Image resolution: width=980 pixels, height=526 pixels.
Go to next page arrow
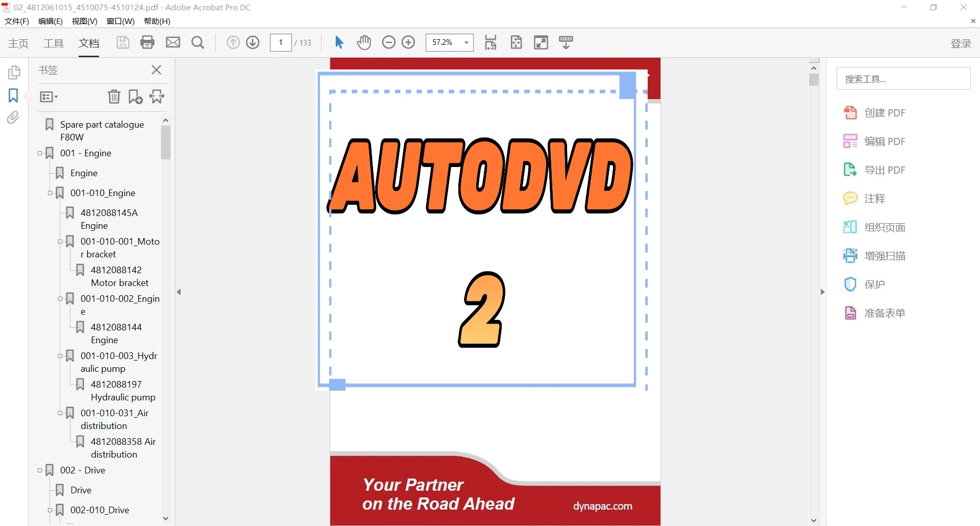click(x=253, y=42)
